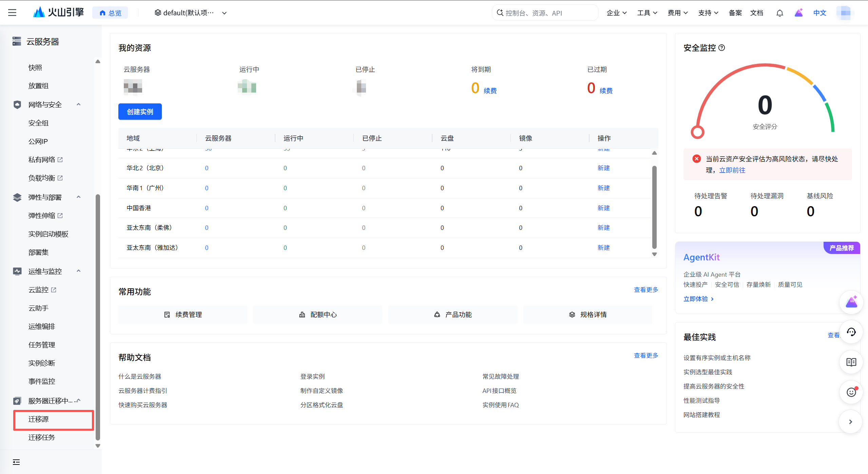Open 什么是云服务器 help doc
The height and width of the screenshot is (474, 868).
140,376
